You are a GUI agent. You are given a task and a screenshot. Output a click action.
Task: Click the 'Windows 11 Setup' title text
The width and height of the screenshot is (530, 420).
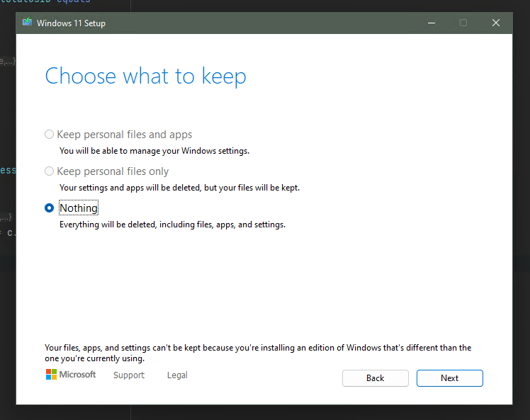click(x=71, y=23)
